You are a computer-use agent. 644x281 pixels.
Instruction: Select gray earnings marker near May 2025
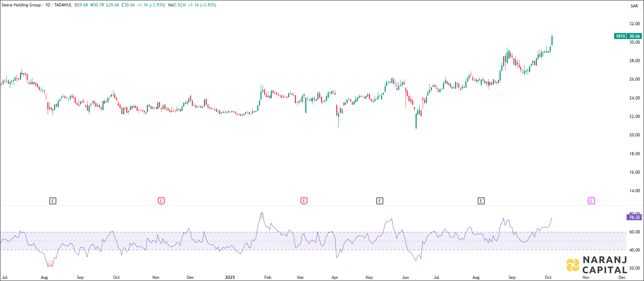[380, 201]
